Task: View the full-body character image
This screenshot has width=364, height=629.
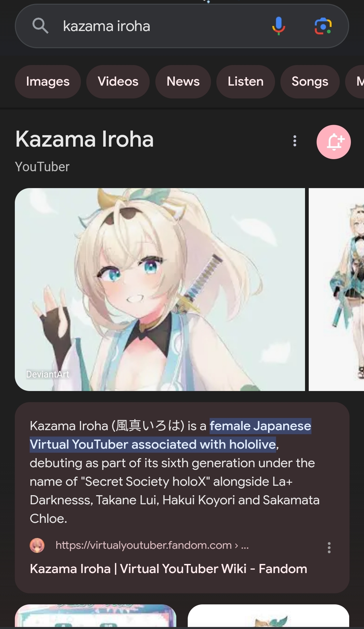Action: pyautogui.click(x=336, y=290)
